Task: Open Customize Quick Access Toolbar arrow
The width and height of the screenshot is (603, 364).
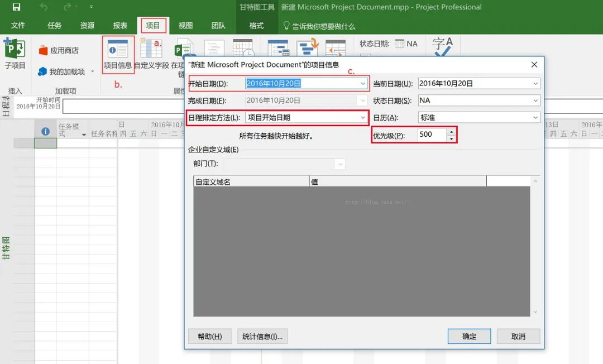Action: (x=91, y=7)
